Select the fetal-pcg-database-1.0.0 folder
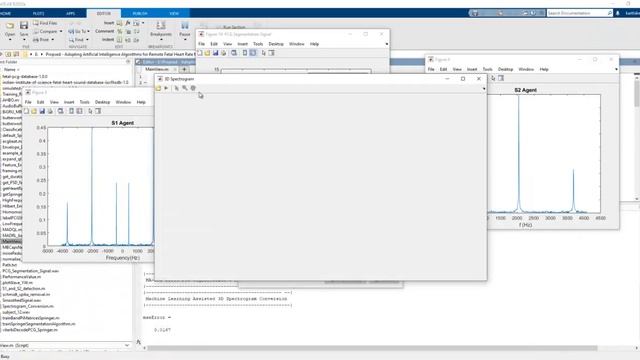640x360 pixels. point(25,76)
